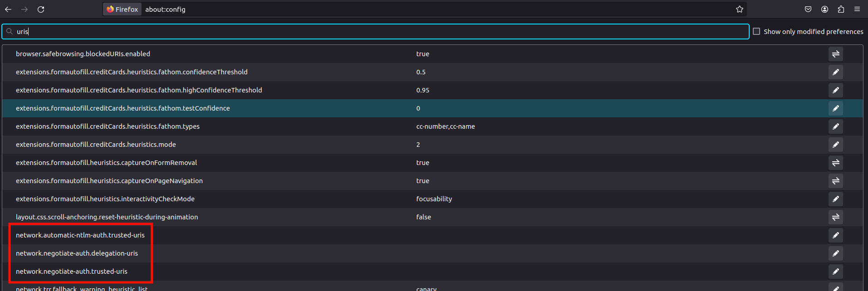The image size is (868, 291).
Task: Select fathom.confidenceThreshold preference name
Action: point(132,72)
